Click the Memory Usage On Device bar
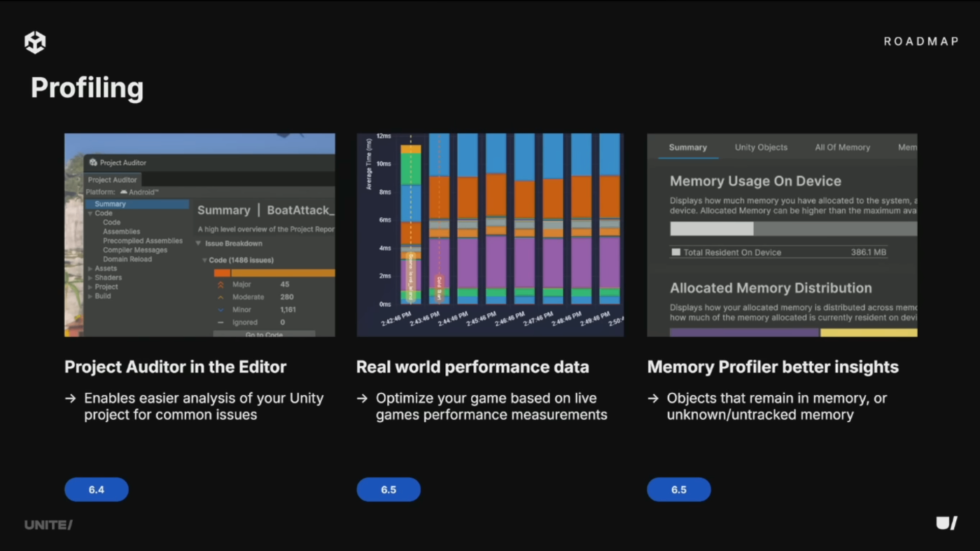This screenshot has width=980, height=551. tap(792, 229)
